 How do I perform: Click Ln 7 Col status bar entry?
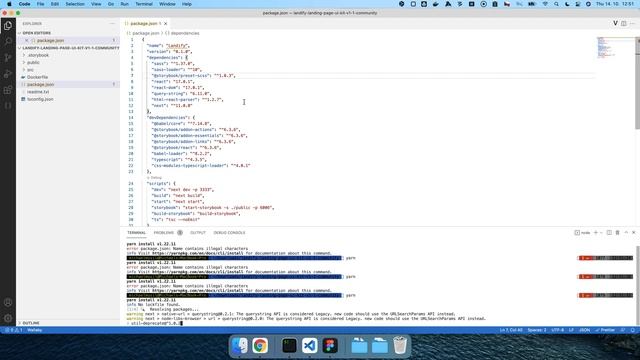(511, 330)
